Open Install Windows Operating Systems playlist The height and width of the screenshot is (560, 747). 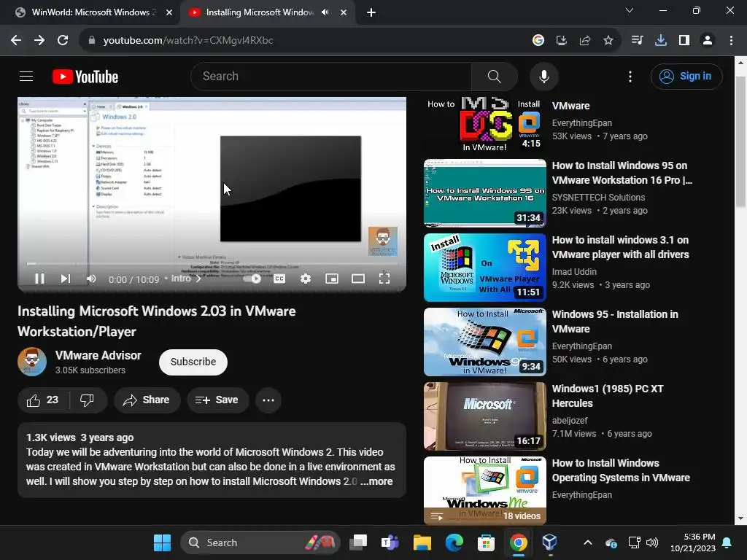coord(621,470)
